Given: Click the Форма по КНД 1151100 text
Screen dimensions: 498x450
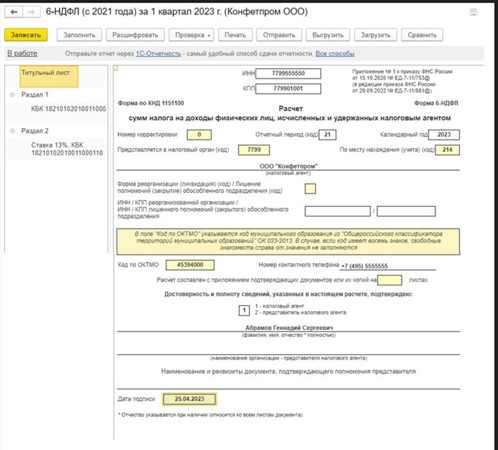Looking at the screenshot, I should pos(151,103).
